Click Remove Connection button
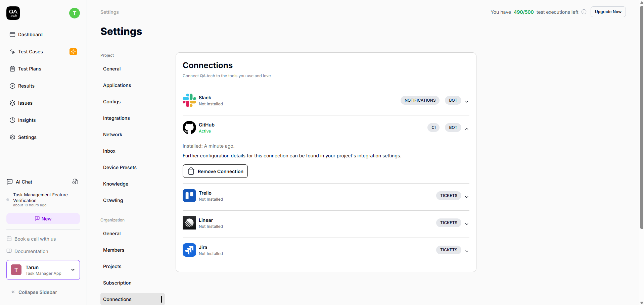 coord(215,171)
